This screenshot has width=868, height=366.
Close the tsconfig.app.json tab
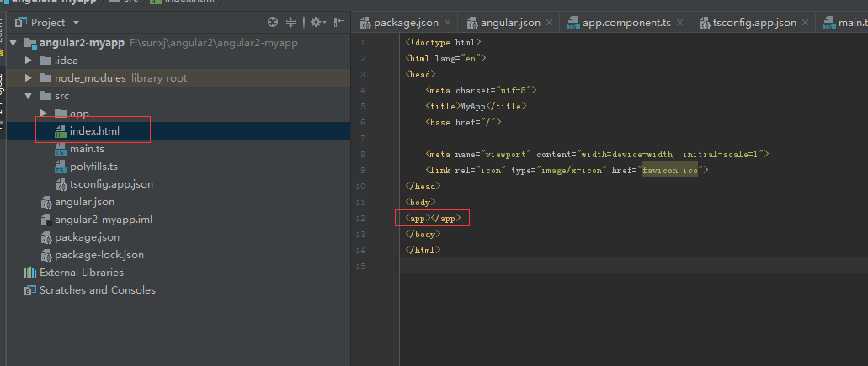[x=805, y=23]
